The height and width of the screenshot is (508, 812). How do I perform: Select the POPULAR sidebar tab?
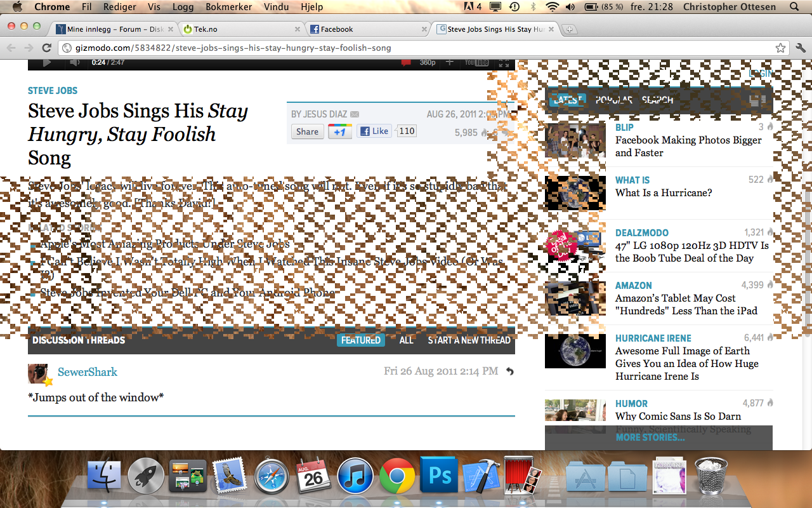613,100
